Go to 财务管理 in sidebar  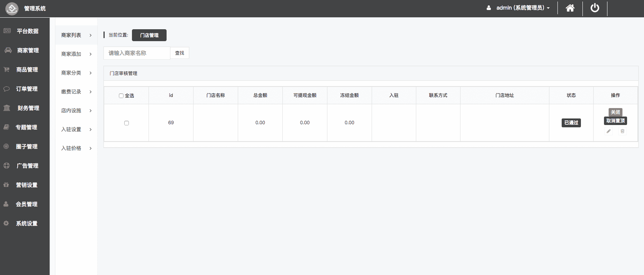pyautogui.click(x=28, y=108)
